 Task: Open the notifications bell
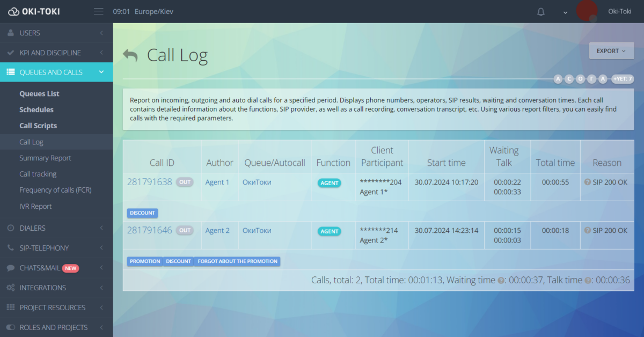(541, 12)
